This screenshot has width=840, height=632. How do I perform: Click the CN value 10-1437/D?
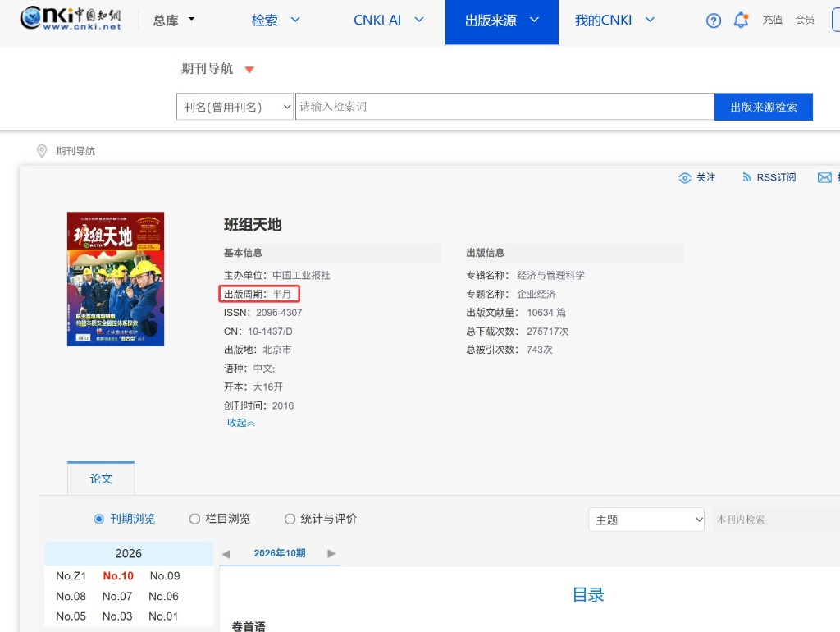[270, 332]
